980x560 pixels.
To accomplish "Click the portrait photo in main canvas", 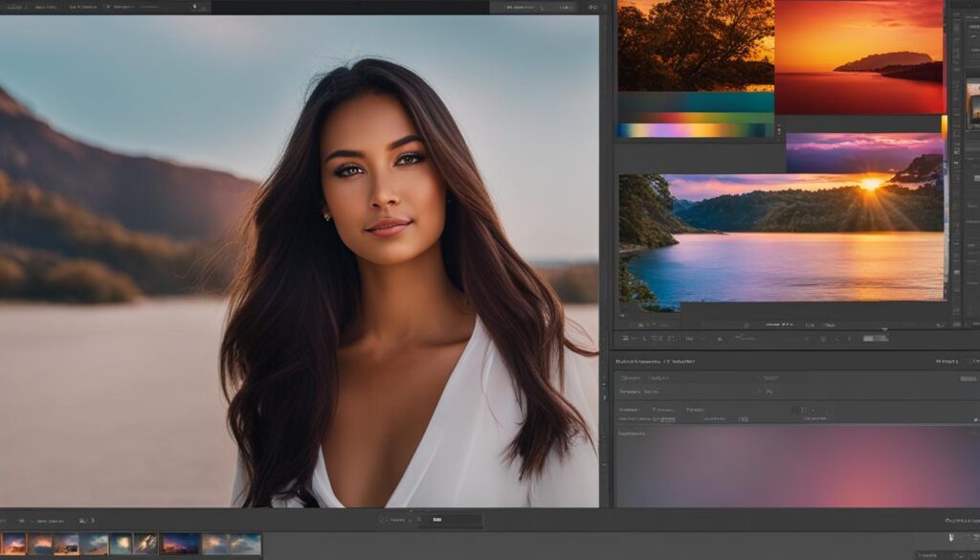I will (300, 261).
